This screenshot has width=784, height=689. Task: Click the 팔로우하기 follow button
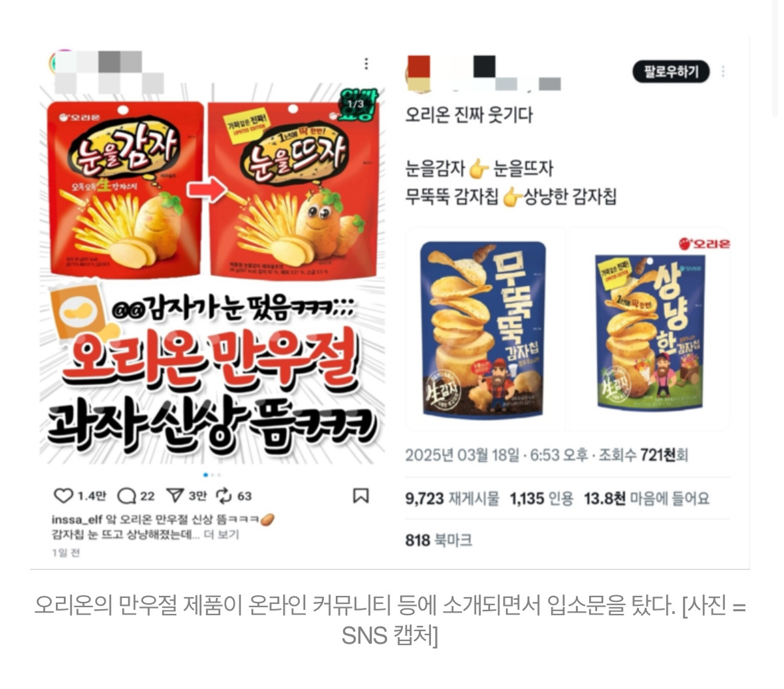coord(671,72)
